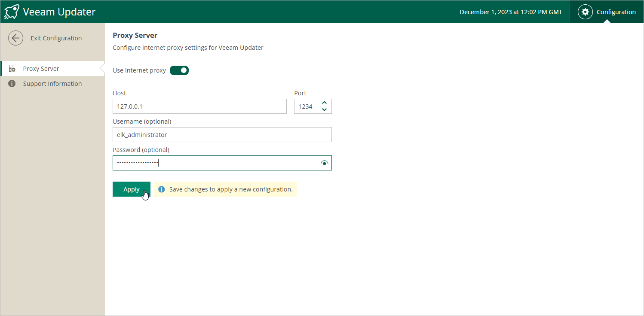Image resolution: width=644 pixels, height=316 pixels.
Task: Click the back arrow exit icon
Action: coord(15,38)
